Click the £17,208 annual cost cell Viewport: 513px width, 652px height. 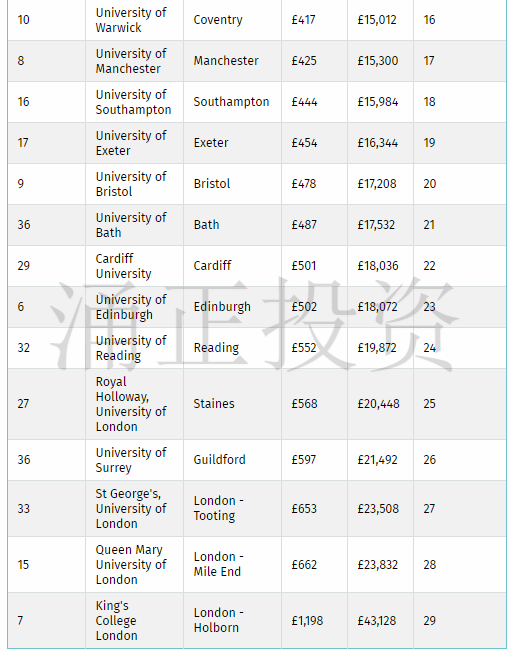[x=380, y=184]
